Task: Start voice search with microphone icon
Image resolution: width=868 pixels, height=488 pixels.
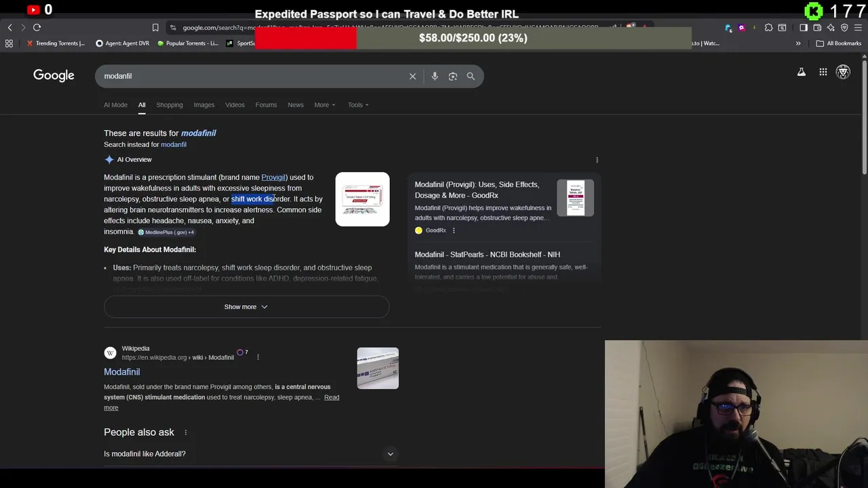Action: click(x=435, y=77)
